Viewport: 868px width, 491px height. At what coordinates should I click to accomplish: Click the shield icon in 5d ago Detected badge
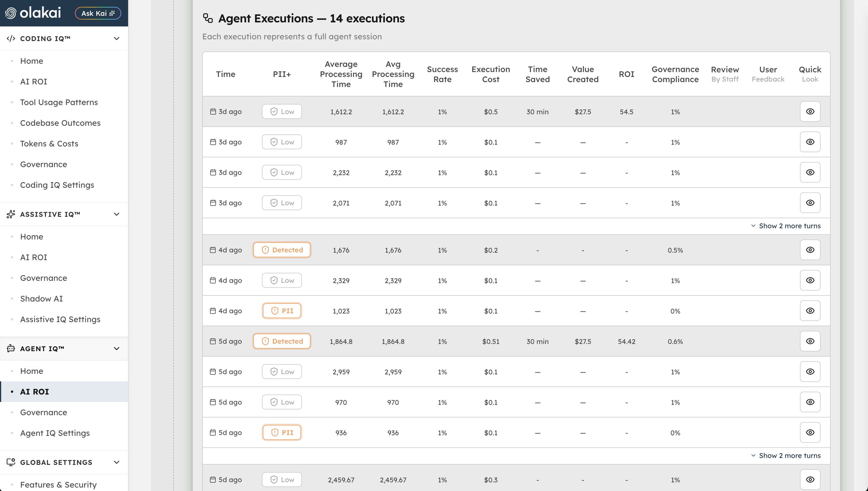tap(265, 341)
